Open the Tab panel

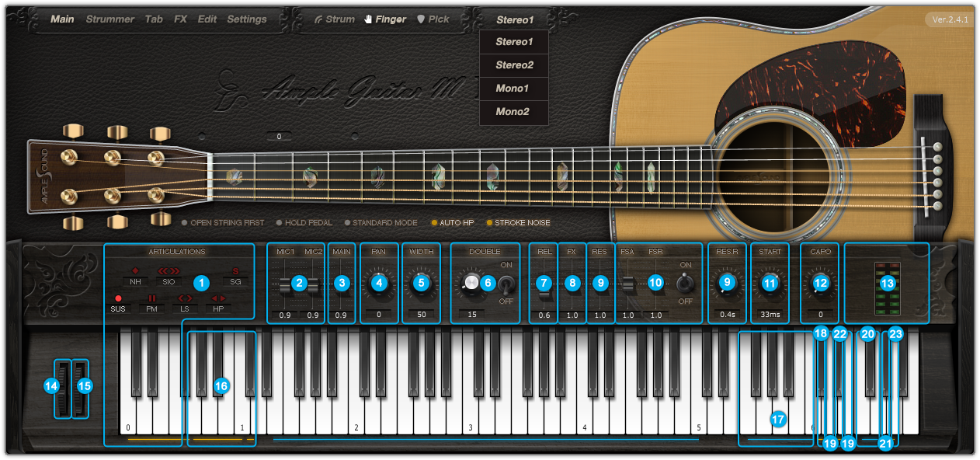point(154,19)
